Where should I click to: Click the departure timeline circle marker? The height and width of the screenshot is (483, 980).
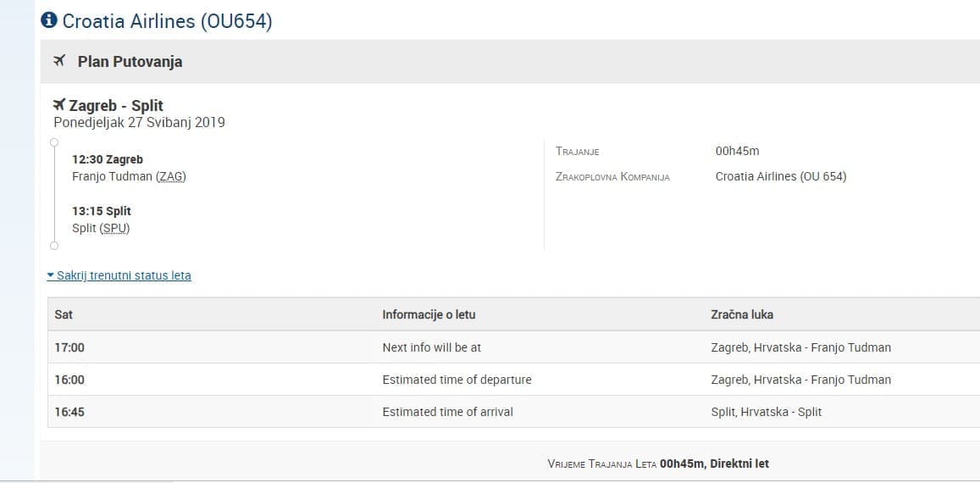click(54, 142)
